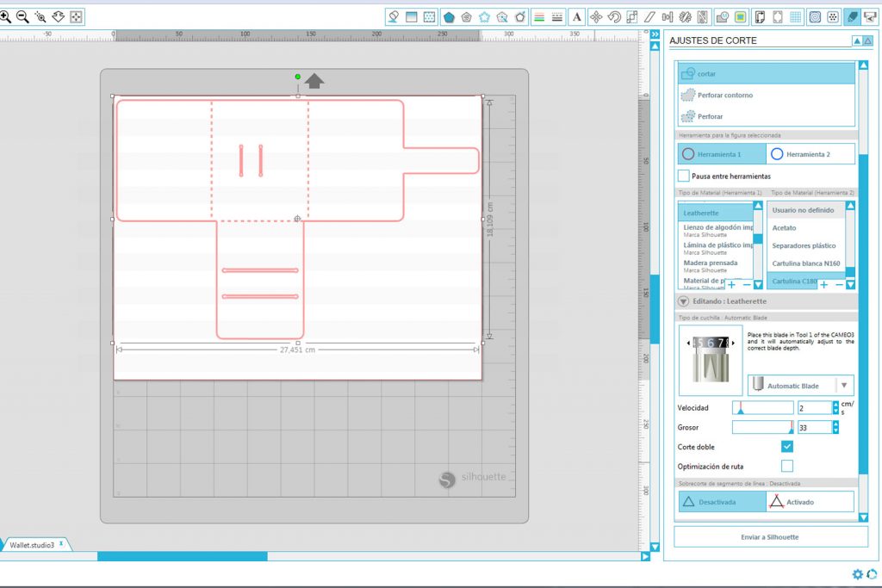Open the Trace panel yellow-green icon

[741, 17]
